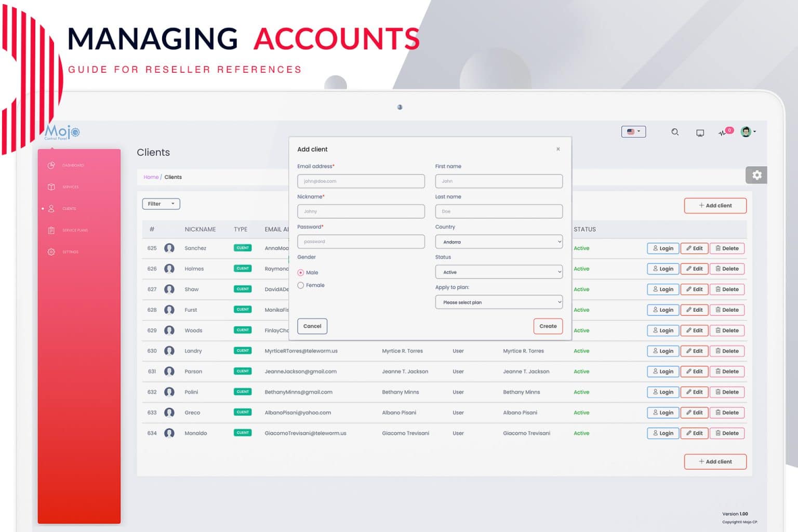Focus the Nickname input field
The image size is (798, 532).
click(x=361, y=211)
